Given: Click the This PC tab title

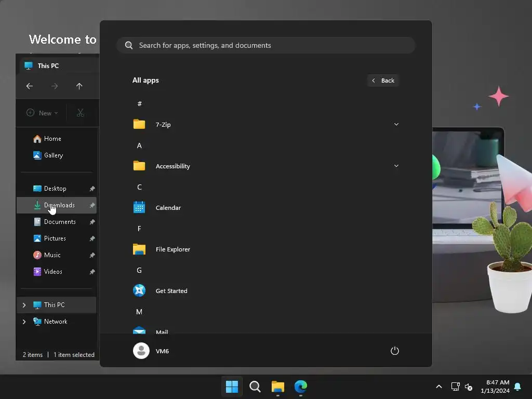Looking at the screenshot, I should [x=48, y=66].
